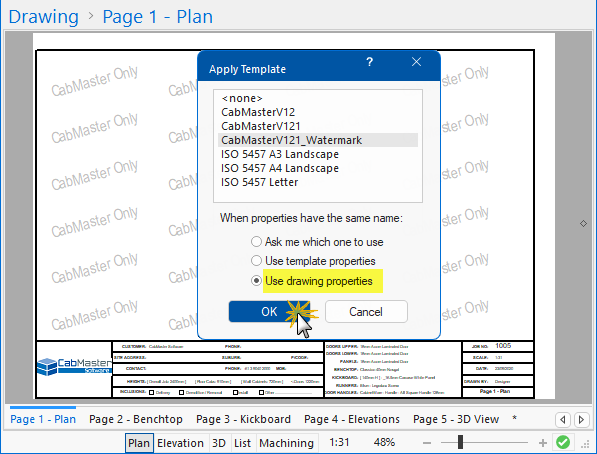Click Page 1 - Plan breadcrumb
Screen dimensions: 597x454
[x=158, y=17]
